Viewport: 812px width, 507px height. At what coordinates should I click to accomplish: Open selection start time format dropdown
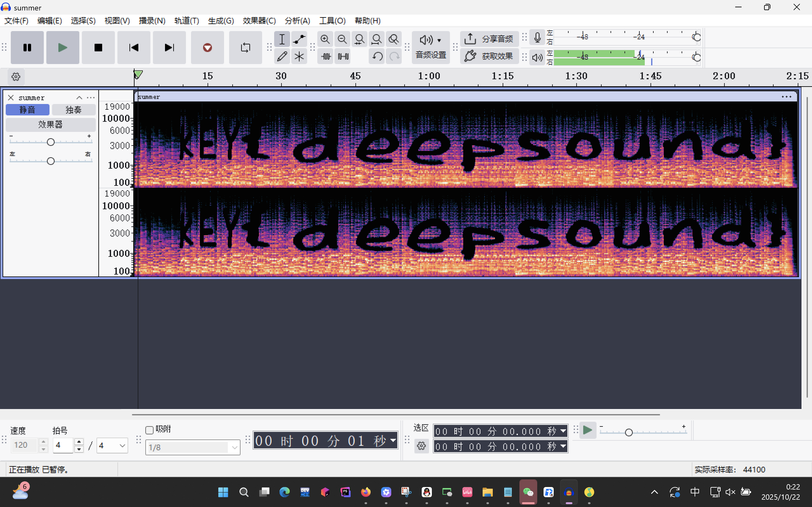(x=563, y=431)
